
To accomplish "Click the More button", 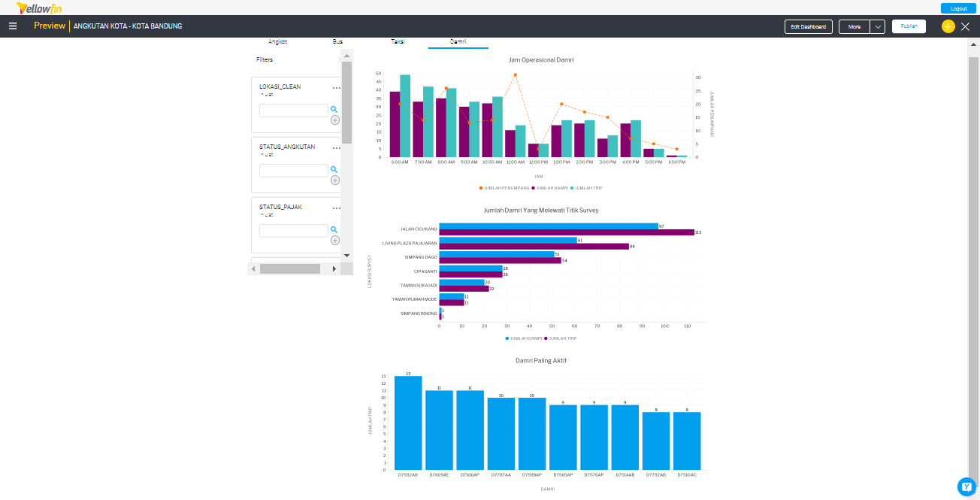I will [x=854, y=26].
